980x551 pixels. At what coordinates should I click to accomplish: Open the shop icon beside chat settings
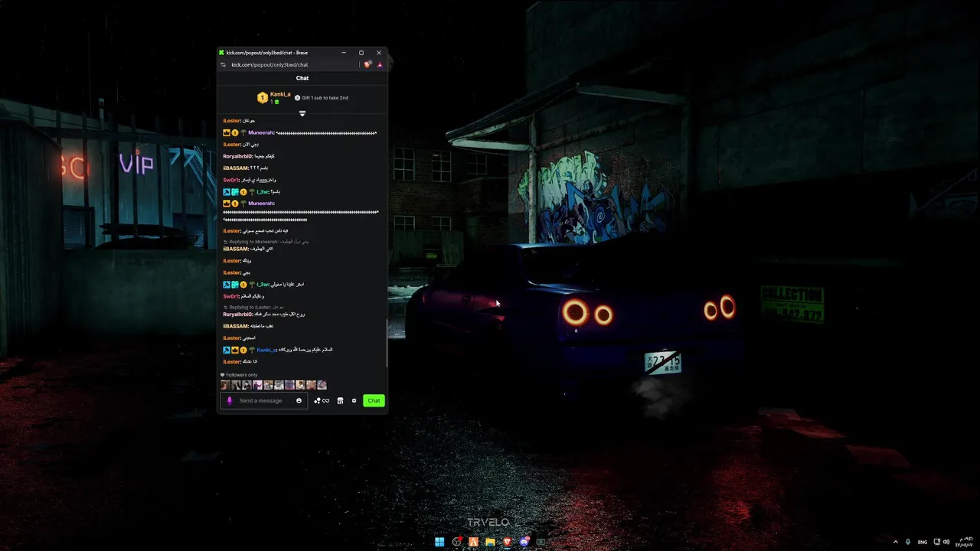click(x=340, y=400)
